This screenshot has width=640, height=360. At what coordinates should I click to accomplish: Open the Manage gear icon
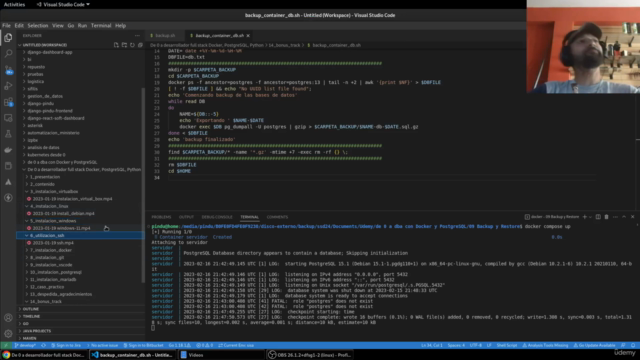[x=8, y=333]
